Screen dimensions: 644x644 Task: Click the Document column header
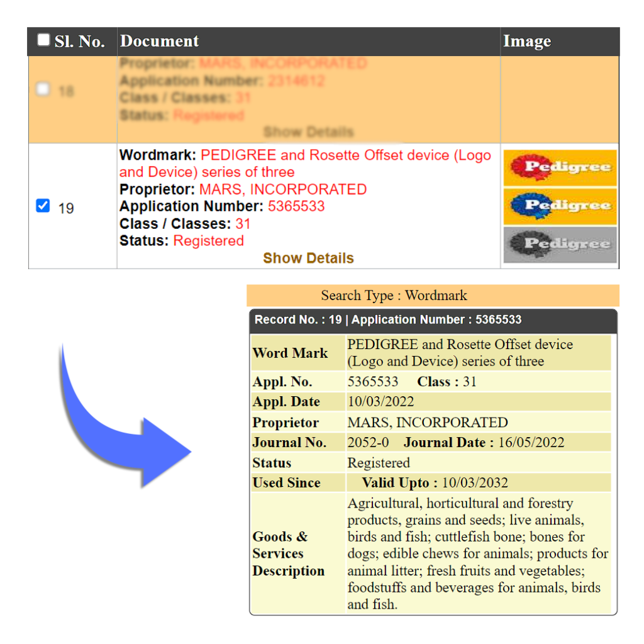tap(159, 42)
